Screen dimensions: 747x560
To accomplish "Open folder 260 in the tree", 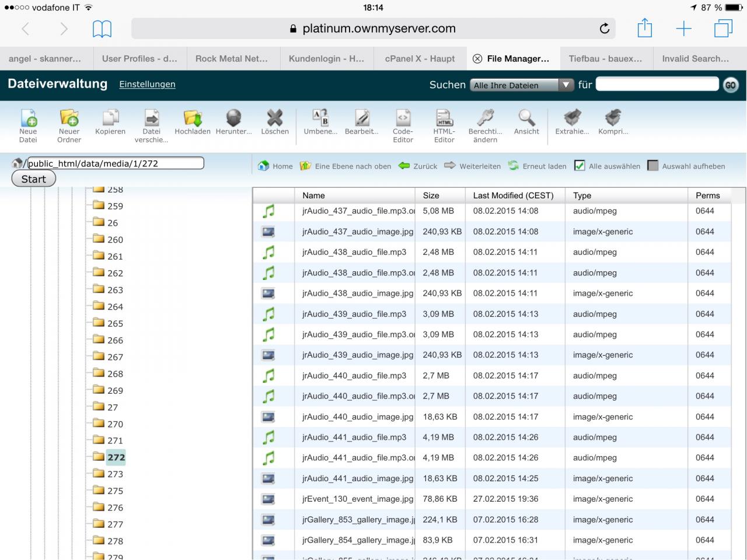I will click(108, 240).
